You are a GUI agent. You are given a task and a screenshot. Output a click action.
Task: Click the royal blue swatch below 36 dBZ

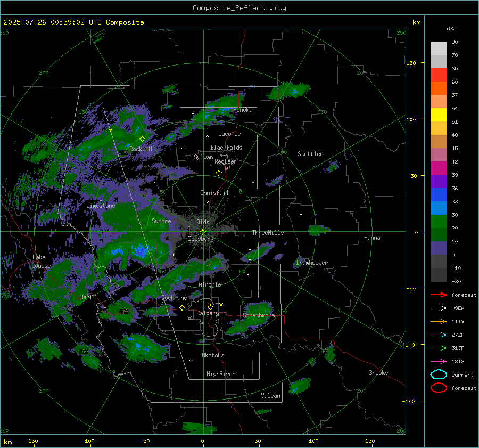point(439,195)
